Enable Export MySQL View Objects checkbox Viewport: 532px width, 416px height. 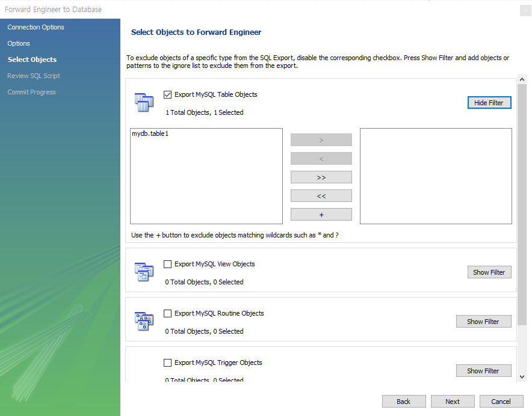(167, 264)
